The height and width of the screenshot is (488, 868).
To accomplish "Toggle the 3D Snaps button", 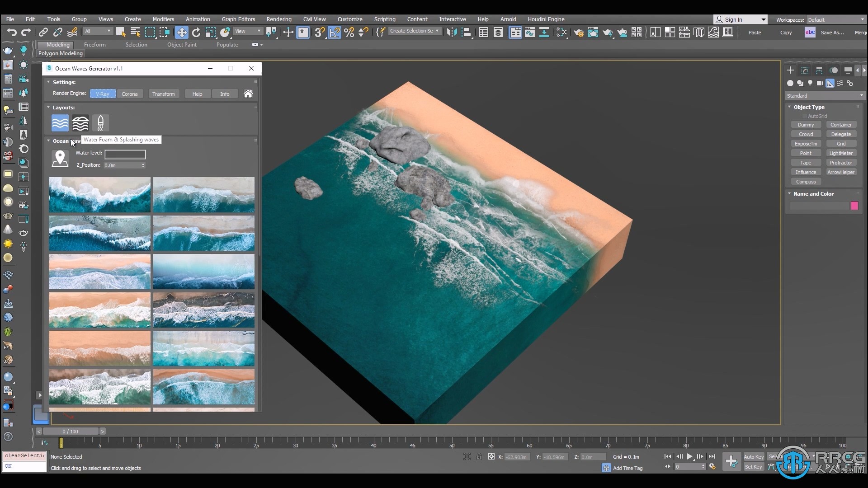I will click(320, 32).
